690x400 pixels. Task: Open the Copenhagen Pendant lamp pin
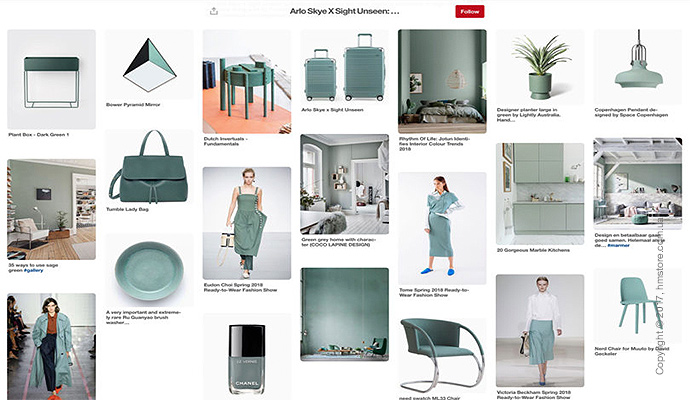tap(638, 67)
